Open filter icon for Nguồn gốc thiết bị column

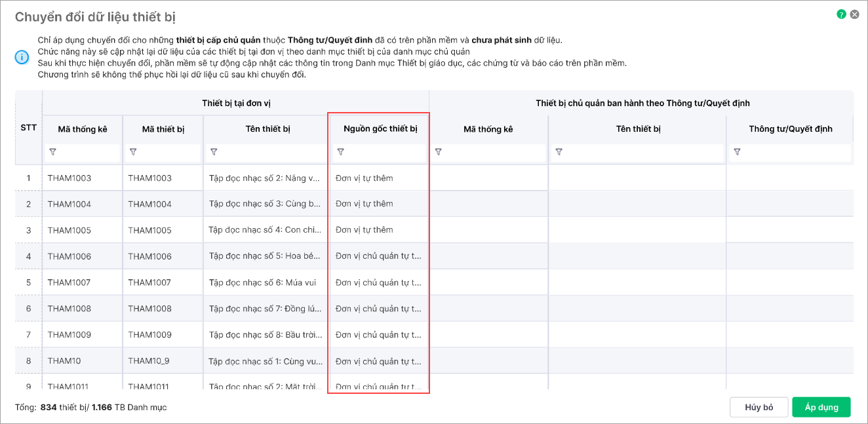[x=340, y=152]
